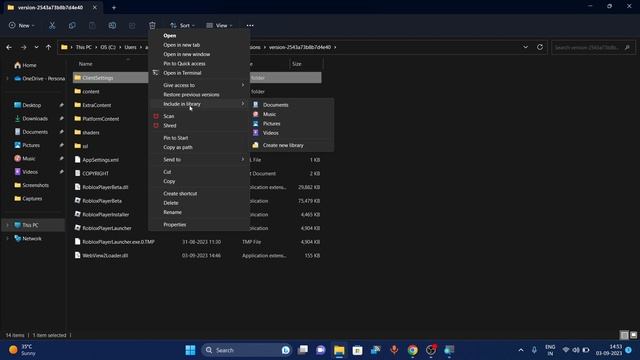Expand the recent locations dropdown arrow

[36, 47]
